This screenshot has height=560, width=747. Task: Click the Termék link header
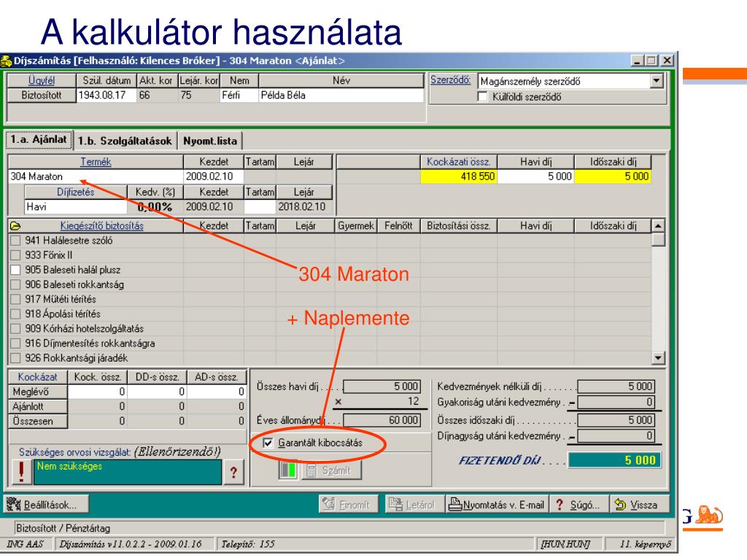tap(96, 162)
